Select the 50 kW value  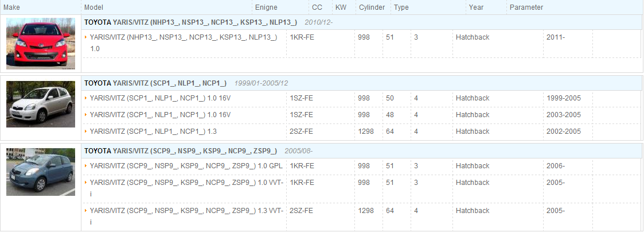point(390,98)
